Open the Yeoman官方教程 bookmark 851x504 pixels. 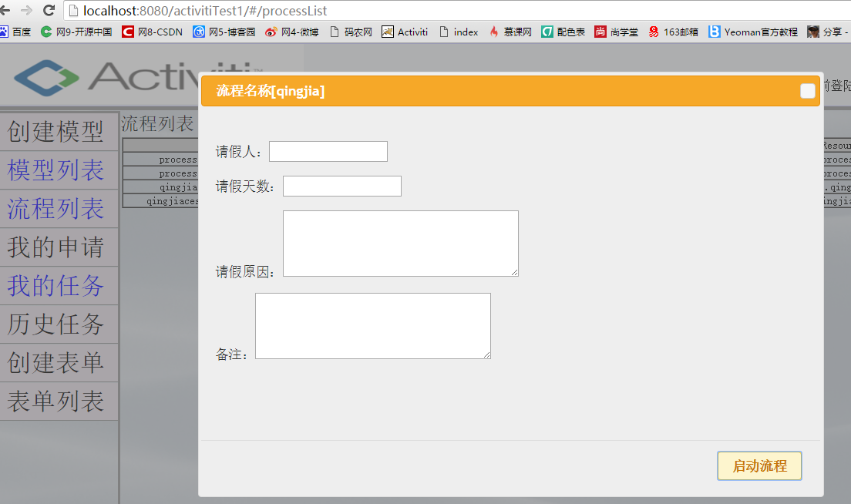click(753, 32)
